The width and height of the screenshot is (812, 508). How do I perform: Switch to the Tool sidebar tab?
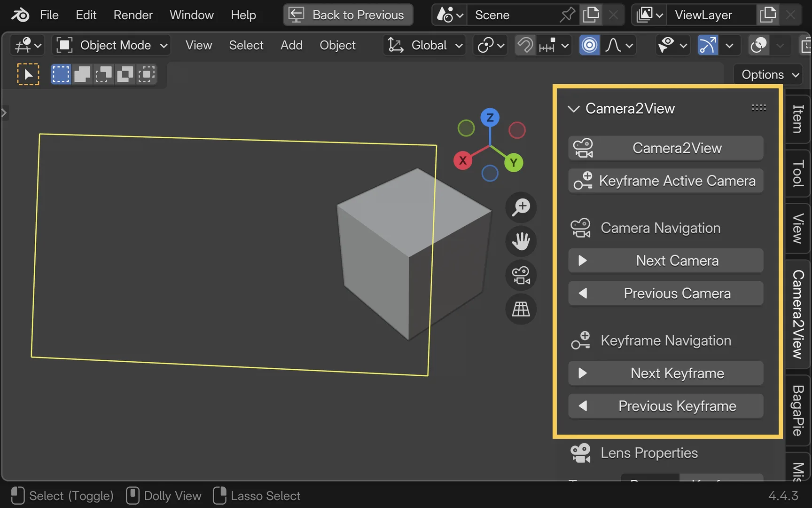(797, 174)
